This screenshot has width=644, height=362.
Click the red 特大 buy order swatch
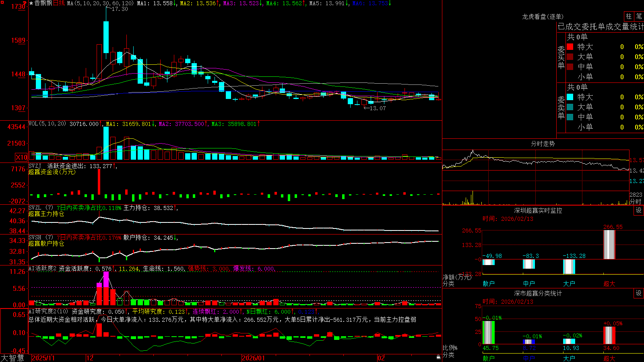[x=570, y=47]
